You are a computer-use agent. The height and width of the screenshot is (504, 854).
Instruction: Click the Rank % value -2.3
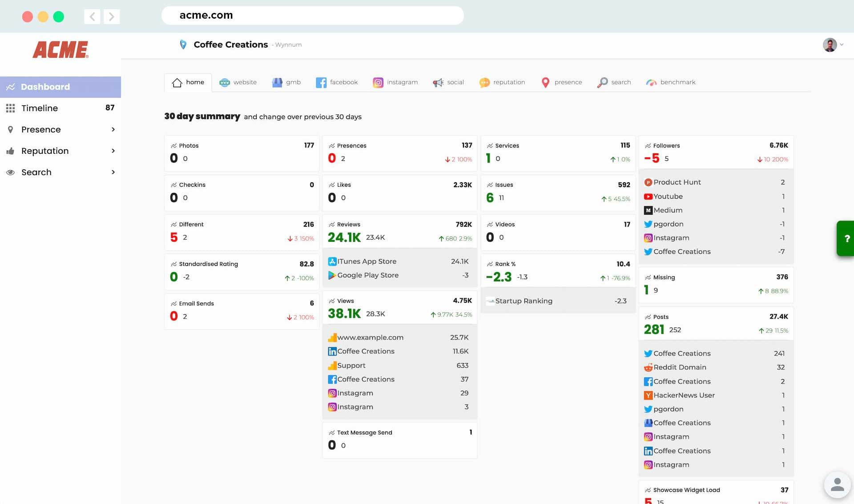point(499,277)
